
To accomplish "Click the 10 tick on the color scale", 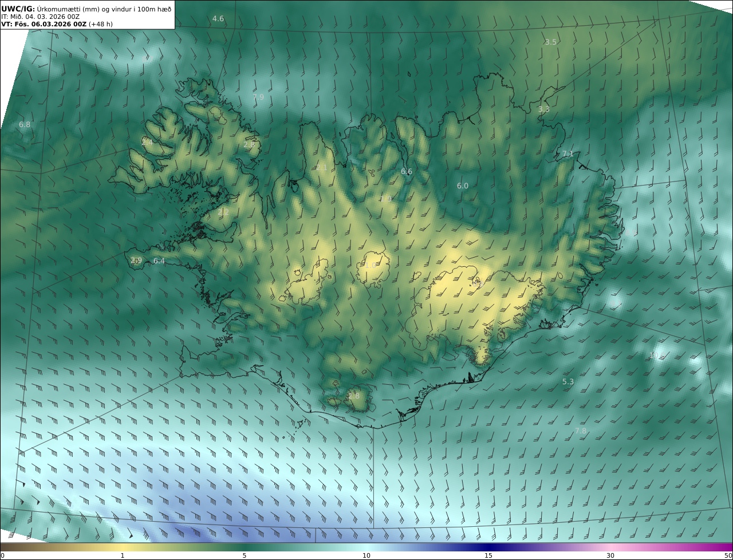I will pyautogui.click(x=366, y=555).
